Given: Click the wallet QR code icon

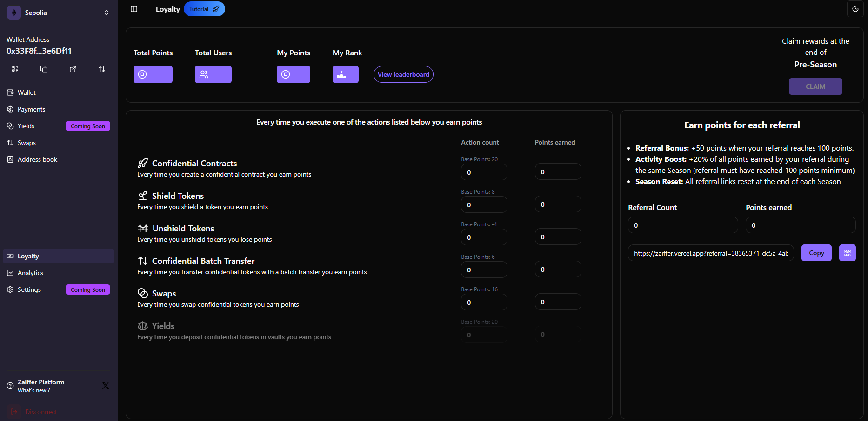Looking at the screenshot, I should 15,69.
